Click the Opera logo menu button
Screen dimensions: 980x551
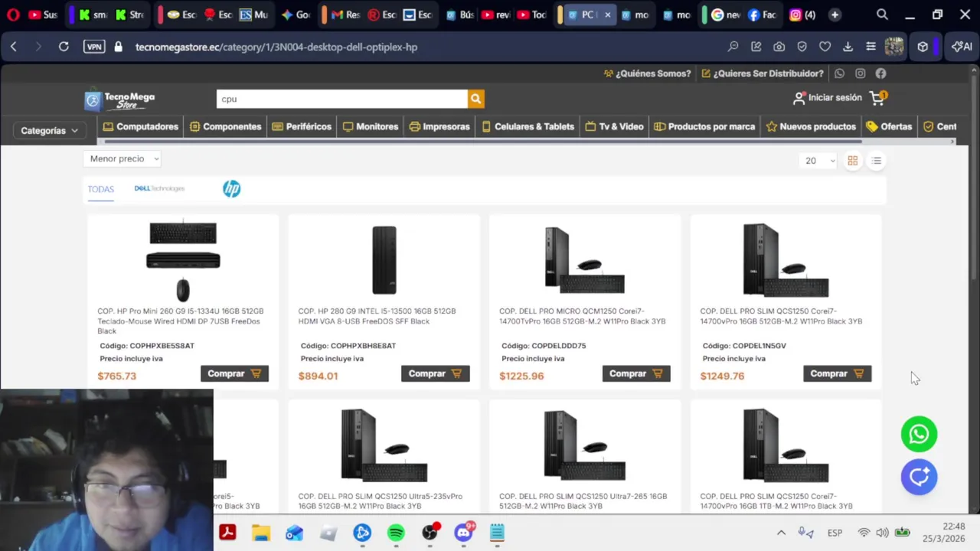point(13,15)
